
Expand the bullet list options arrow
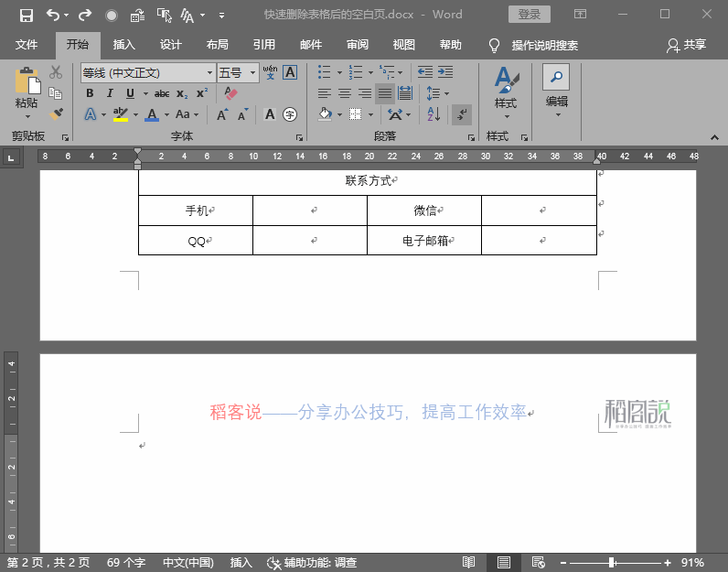(339, 72)
